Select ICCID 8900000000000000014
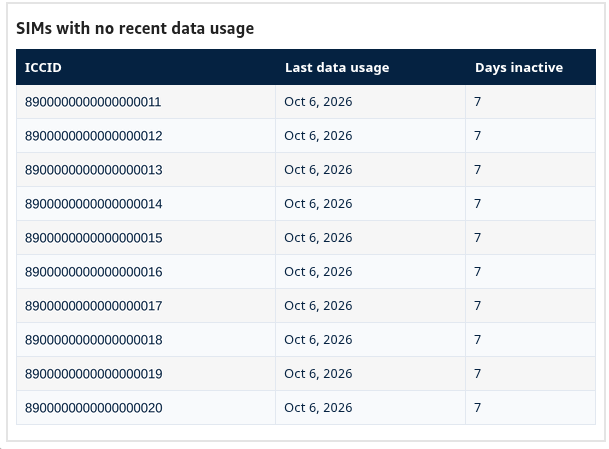Screen dimensions: 609x449 (x=94, y=204)
